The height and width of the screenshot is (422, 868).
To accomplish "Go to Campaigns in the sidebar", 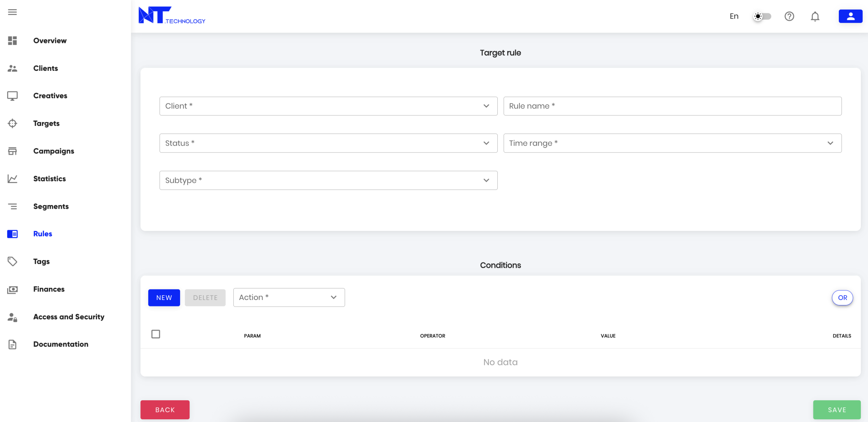I will coord(54,151).
